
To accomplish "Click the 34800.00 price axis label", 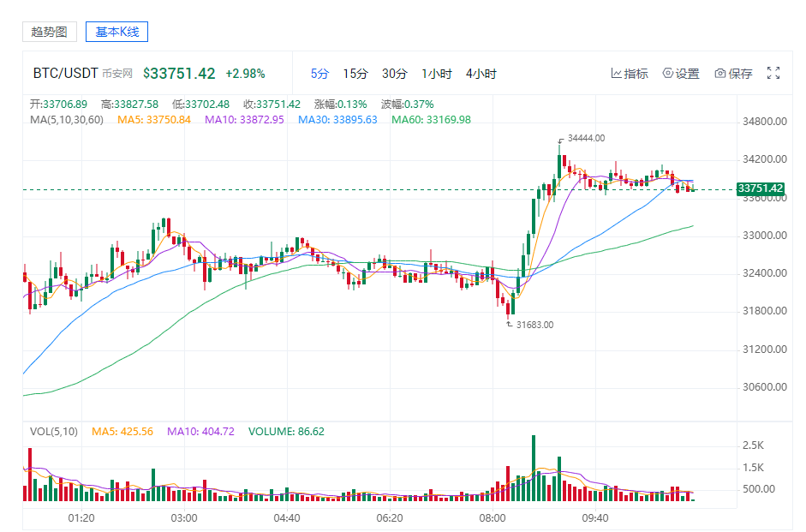I will (764, 122).
